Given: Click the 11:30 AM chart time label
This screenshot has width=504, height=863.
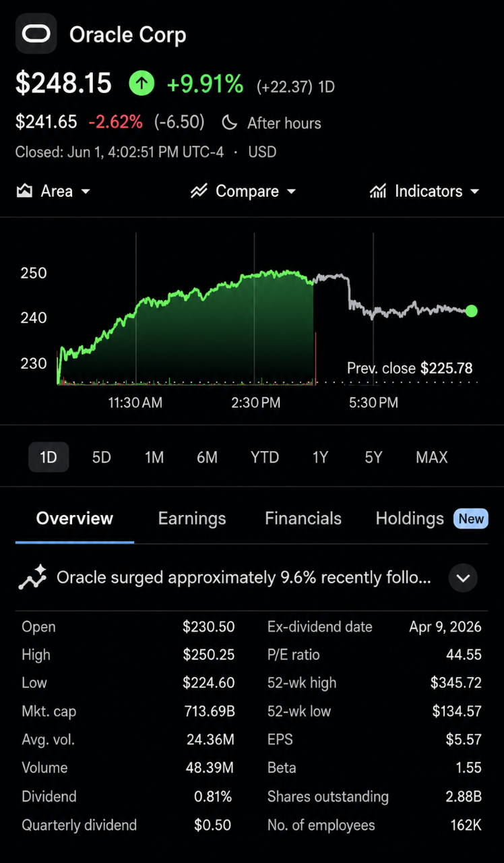Looking at the screenshot, I should [135, 403].
